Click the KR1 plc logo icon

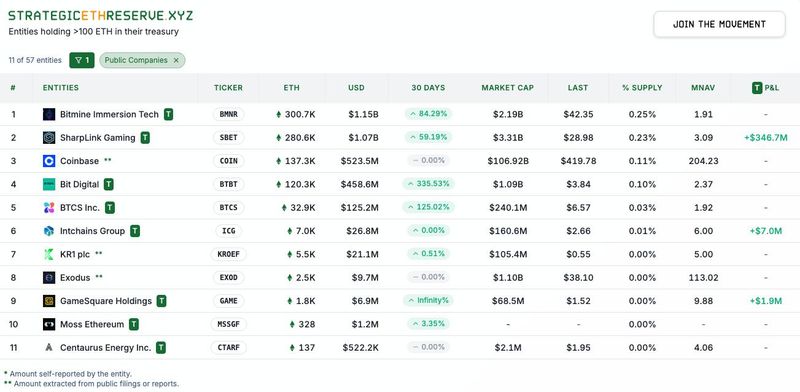[49, 254]
